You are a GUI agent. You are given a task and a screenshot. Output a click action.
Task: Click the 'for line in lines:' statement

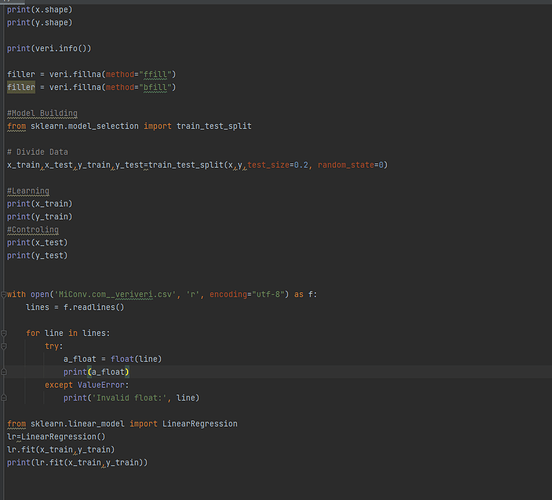point(68,333)
